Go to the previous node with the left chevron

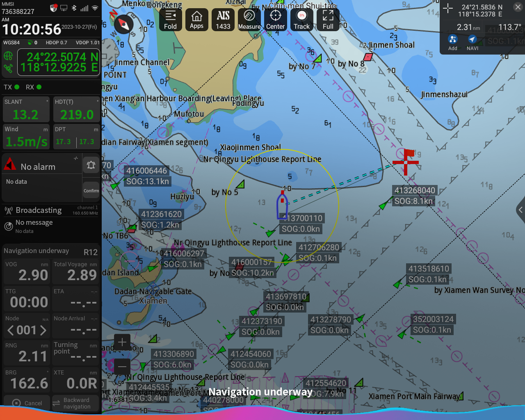coord(11,330)
